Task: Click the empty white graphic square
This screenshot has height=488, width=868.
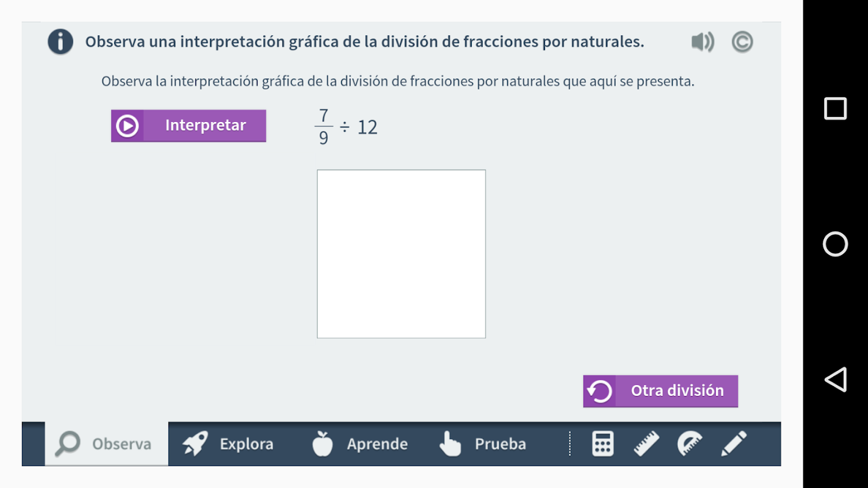Action: click(x=401, y=254)
